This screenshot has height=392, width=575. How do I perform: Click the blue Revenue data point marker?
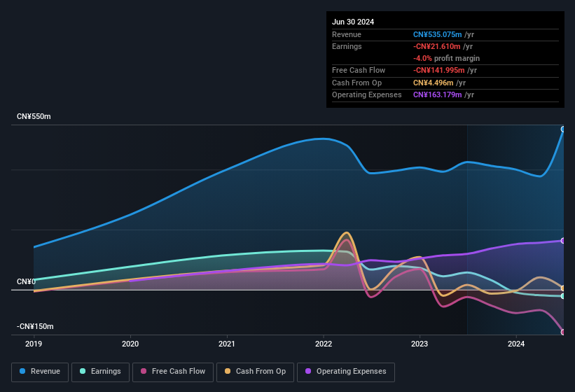563,129
